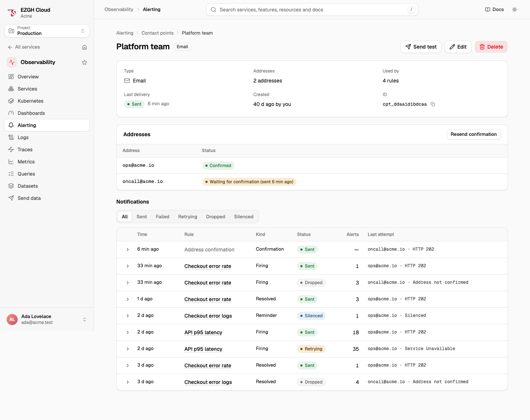Image resolution: width=530 pixels, height=420 pixels.
Task: Click the Ada Lovelace AL avatar
Action: pyautogui.click(x=12, y=320)
